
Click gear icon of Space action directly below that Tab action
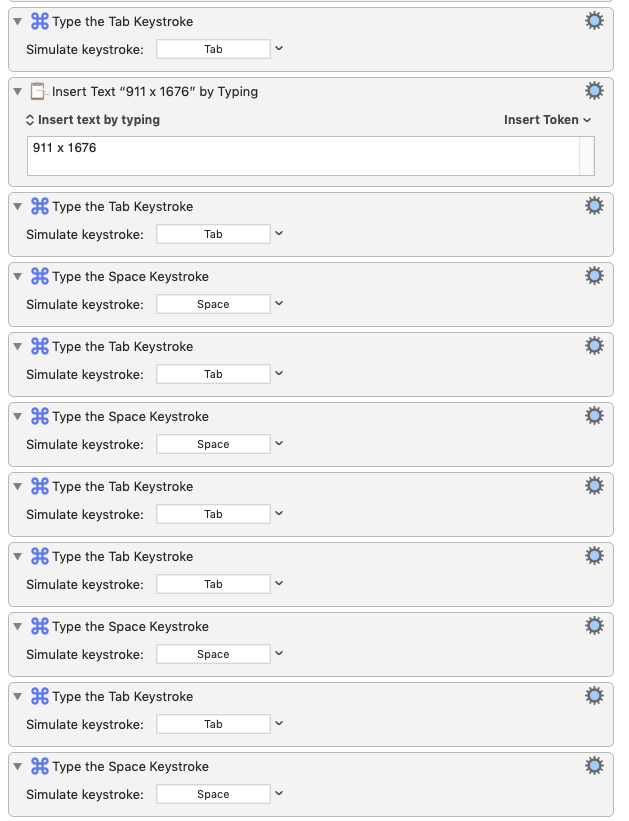pos(594,276)
